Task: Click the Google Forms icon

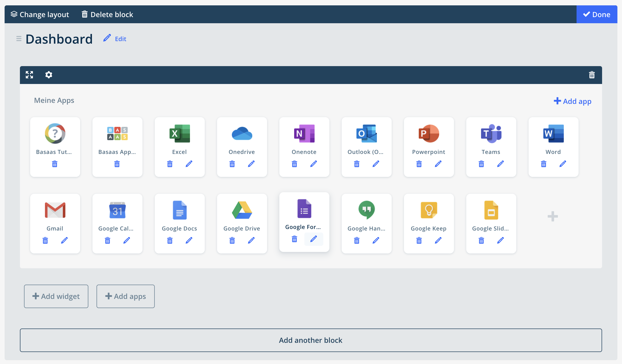Action: 304,209
